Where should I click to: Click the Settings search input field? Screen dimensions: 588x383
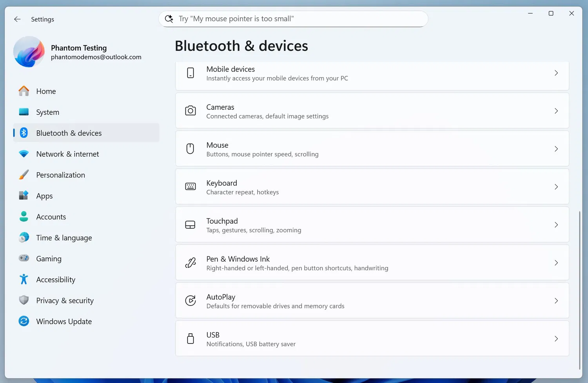click(x=298, y=19)
